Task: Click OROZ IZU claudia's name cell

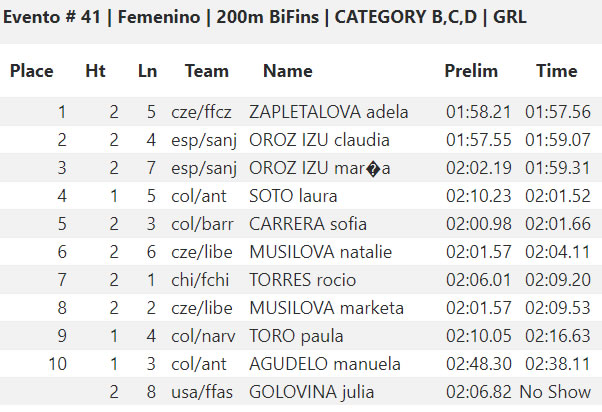Action: (x=319, y=140)
